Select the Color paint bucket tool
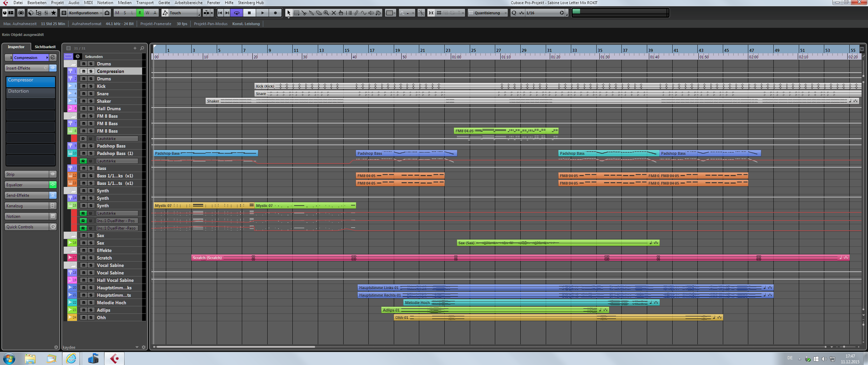 point(379,13)
